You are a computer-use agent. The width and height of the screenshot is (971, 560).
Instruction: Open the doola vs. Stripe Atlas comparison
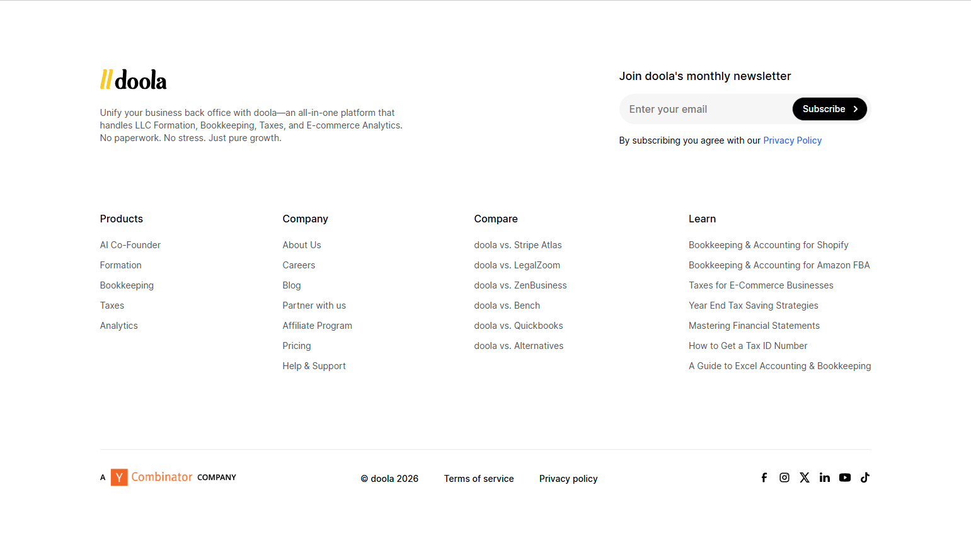tap(518, 244)
